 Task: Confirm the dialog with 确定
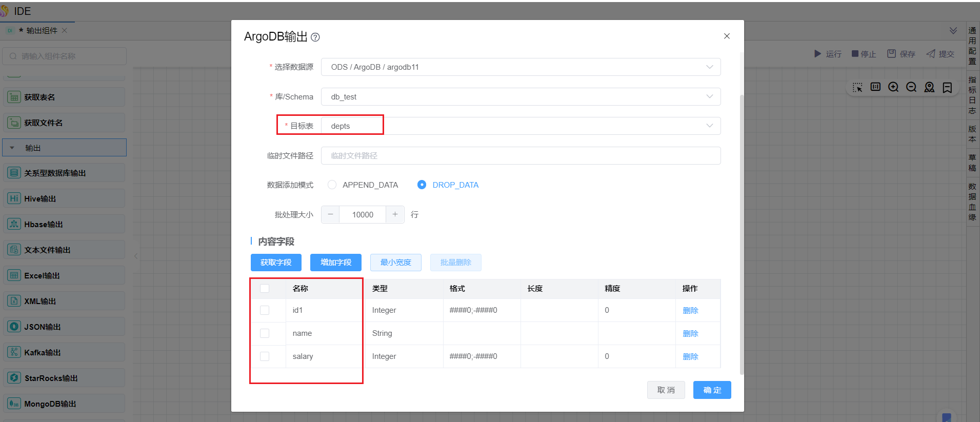click(x=712, y=390)
